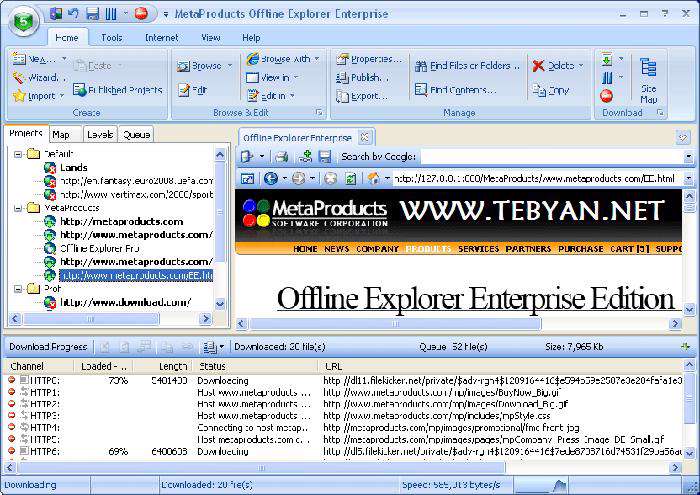Open the quick access toolbar customize arrow

(166, 14)
